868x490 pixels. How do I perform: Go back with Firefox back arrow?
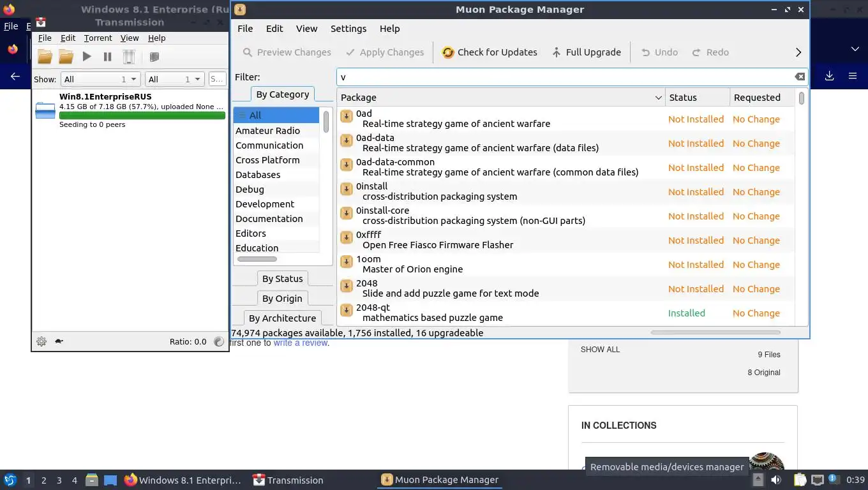tap(15, 76)
